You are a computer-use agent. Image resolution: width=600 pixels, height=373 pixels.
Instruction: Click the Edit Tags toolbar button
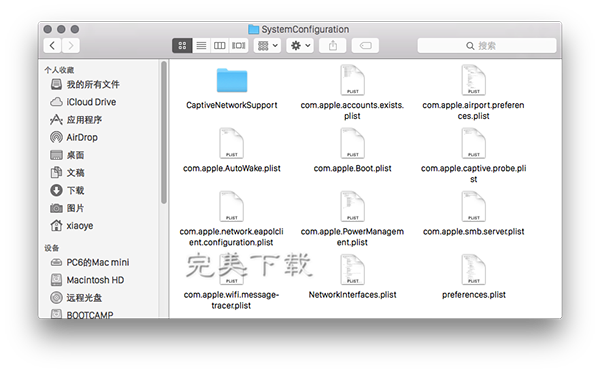click(x=365, y=46)
